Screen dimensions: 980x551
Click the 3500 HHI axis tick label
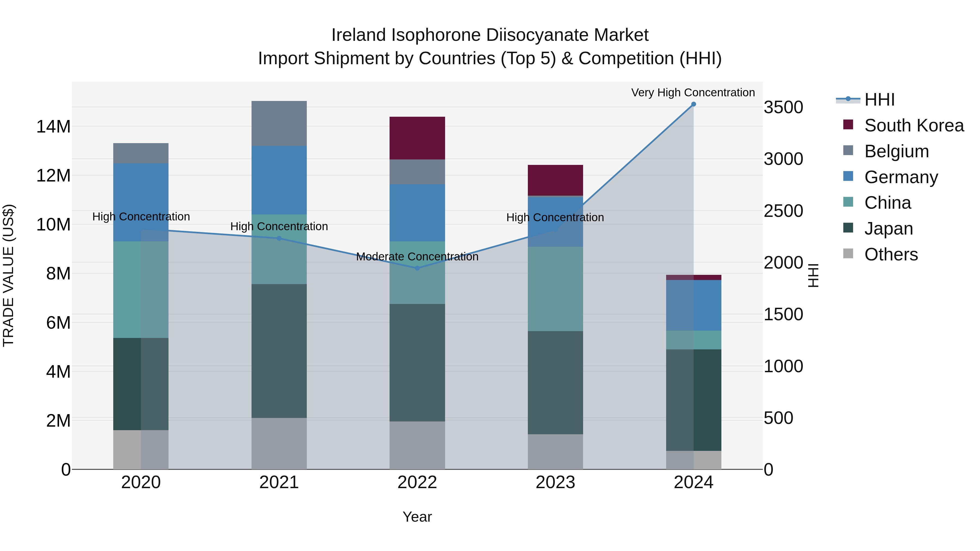(x=784, y=107)
